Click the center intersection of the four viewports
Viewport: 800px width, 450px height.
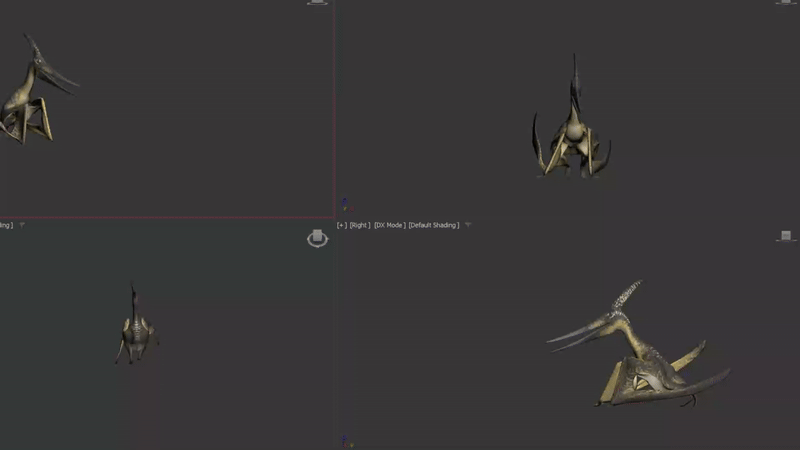pyautogui.click(x=335, y=218)
